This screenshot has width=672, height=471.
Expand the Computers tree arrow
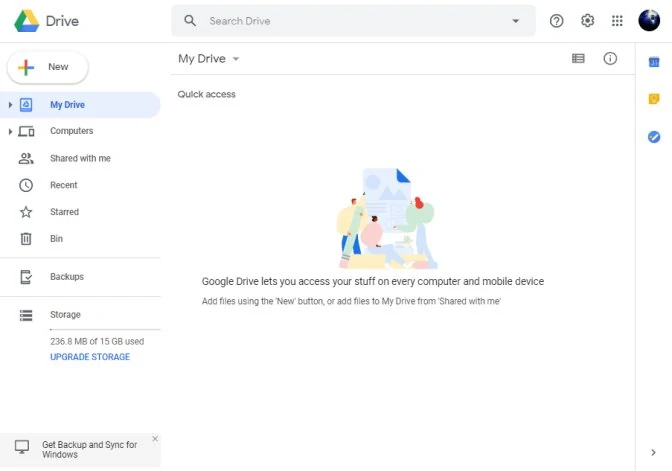(x=10, y=131)
